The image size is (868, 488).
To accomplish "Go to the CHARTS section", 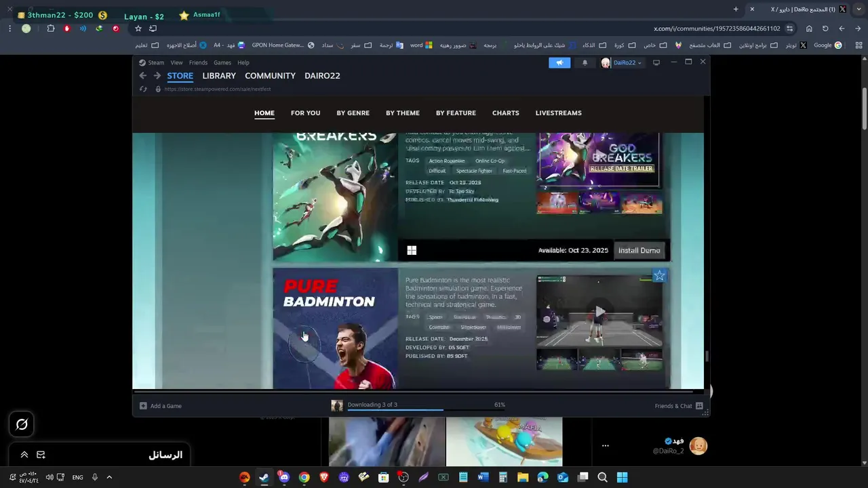I will 506,113.
